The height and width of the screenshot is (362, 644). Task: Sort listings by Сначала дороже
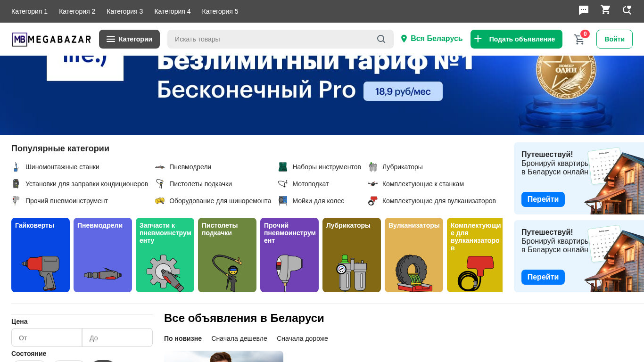coord(302,338)
